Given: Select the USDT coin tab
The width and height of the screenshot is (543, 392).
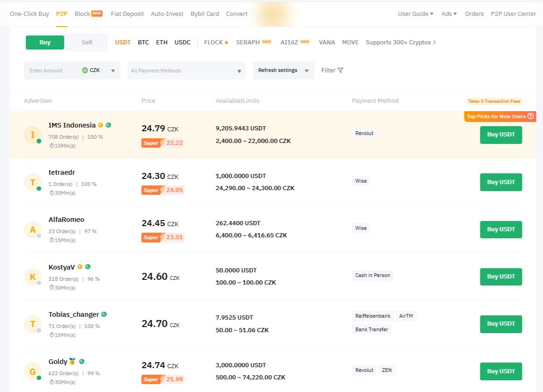Looking at the screenshot, I should (x=123, y=42).
